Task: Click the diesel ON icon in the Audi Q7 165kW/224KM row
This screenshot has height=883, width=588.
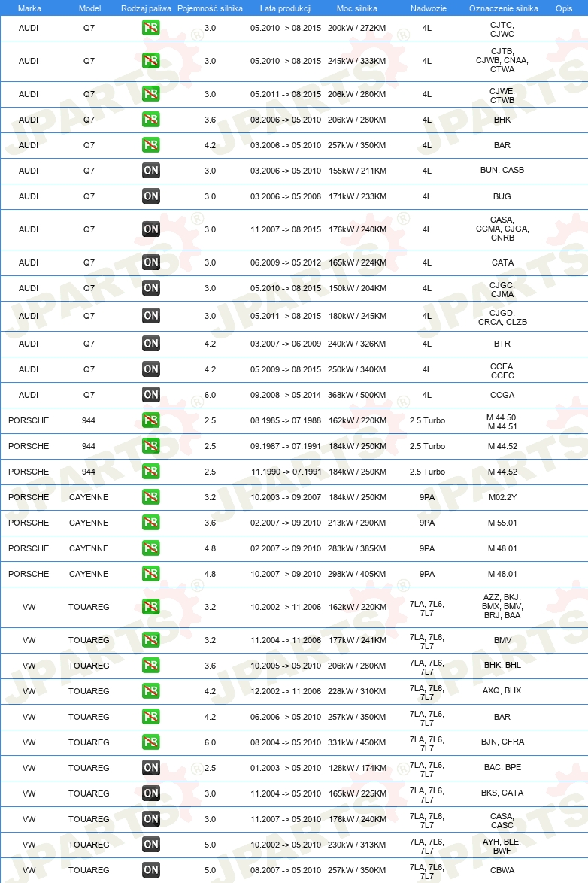Action: tap(151, 262)
